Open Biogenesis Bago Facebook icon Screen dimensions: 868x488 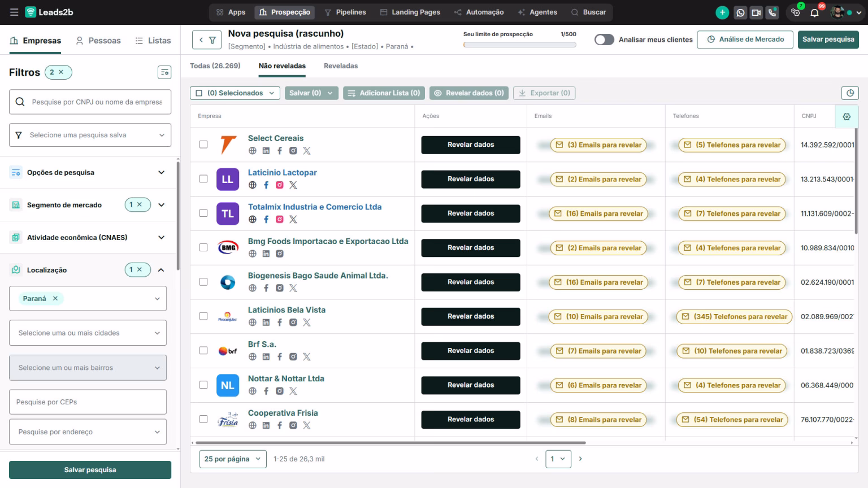266,288
